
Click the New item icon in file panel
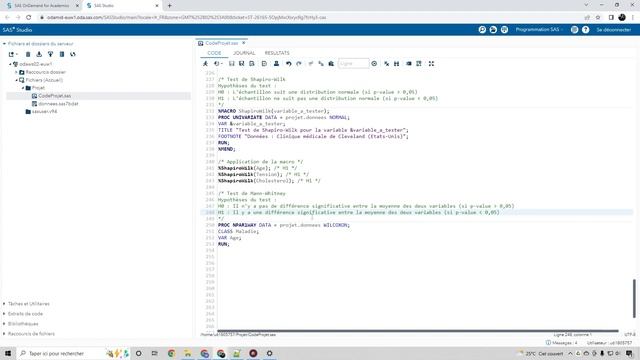point(13,54)
